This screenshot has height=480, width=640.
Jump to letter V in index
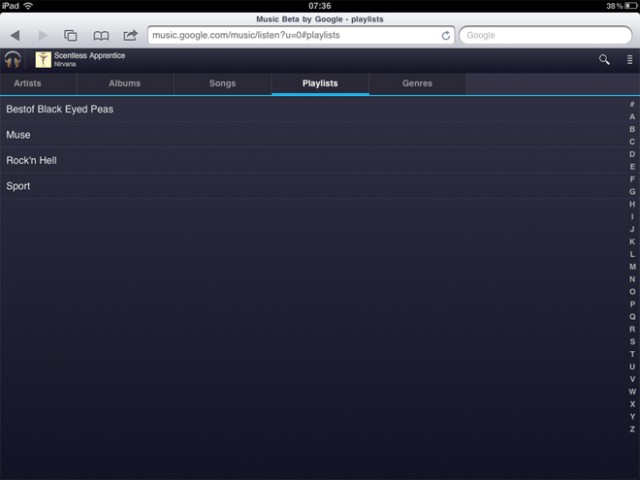click(632, 379)
